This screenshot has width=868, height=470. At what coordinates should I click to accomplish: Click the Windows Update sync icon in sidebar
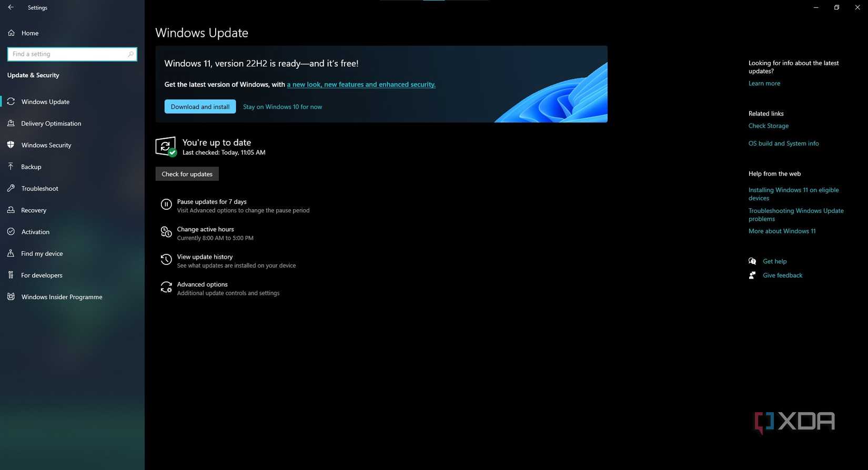tap(11, 101)
